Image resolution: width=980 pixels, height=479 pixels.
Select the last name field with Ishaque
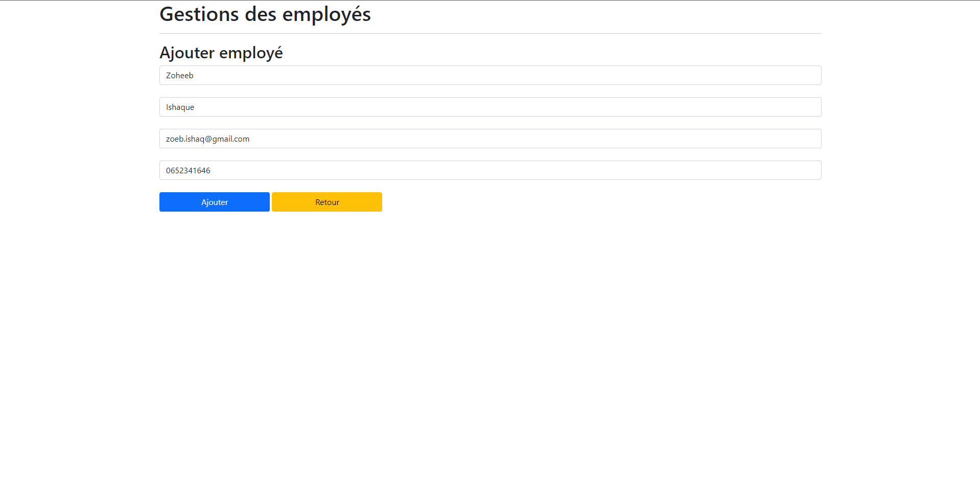(x=490, y=107)
